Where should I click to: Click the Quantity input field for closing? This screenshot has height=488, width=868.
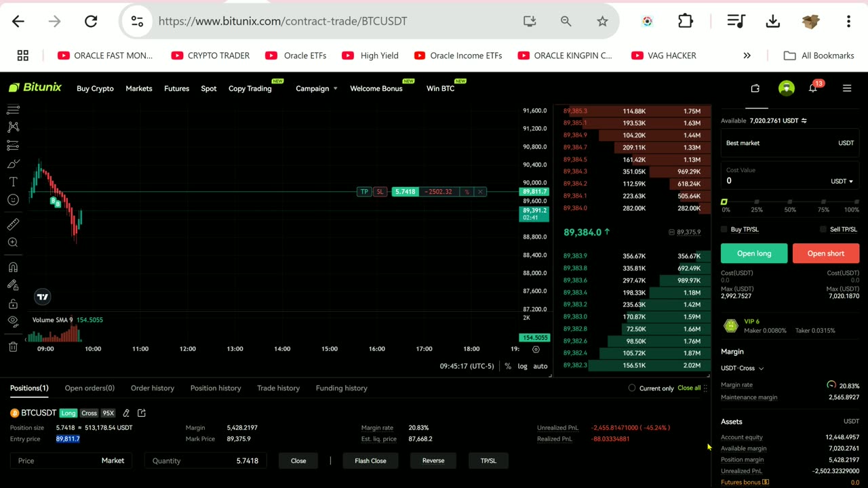coord(205,461)
